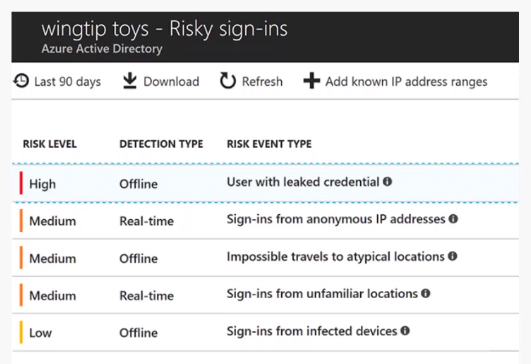Screen dimensions: 531x364
Task: Click info icon beside infected devices
Action: click(405, 331)
